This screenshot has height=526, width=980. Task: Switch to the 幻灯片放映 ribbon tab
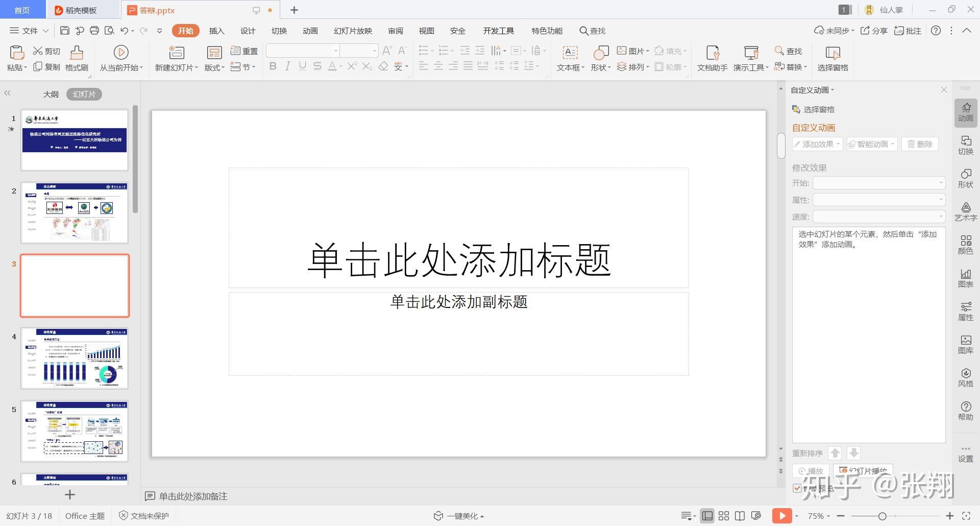[352, 31]
